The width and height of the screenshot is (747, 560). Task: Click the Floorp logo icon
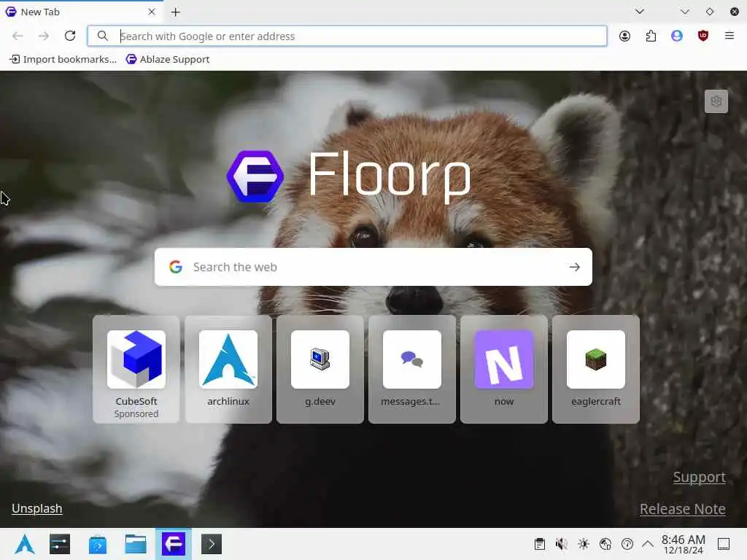click(x=255, y=176)
